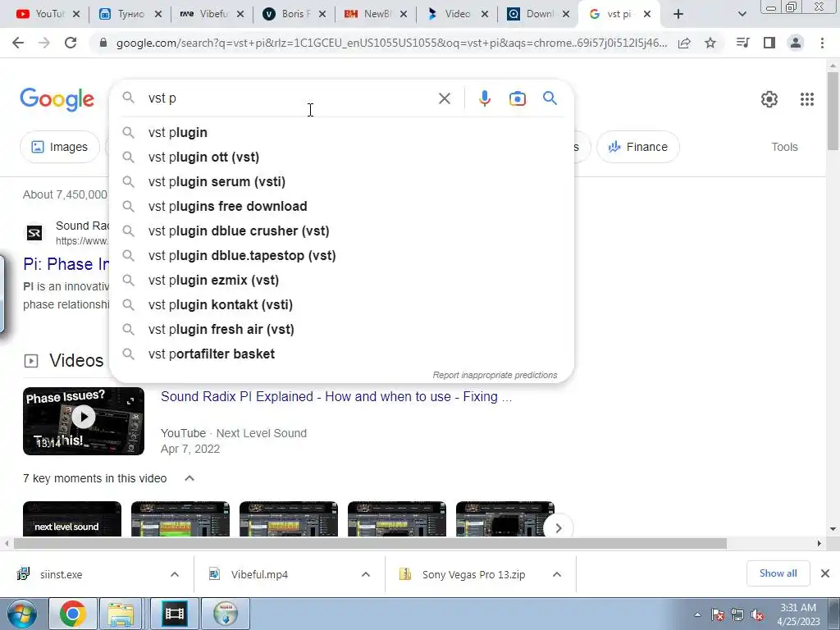This screenshot has height=630, width=840.
Task: Open search by image camera icon
Action: 517,98
